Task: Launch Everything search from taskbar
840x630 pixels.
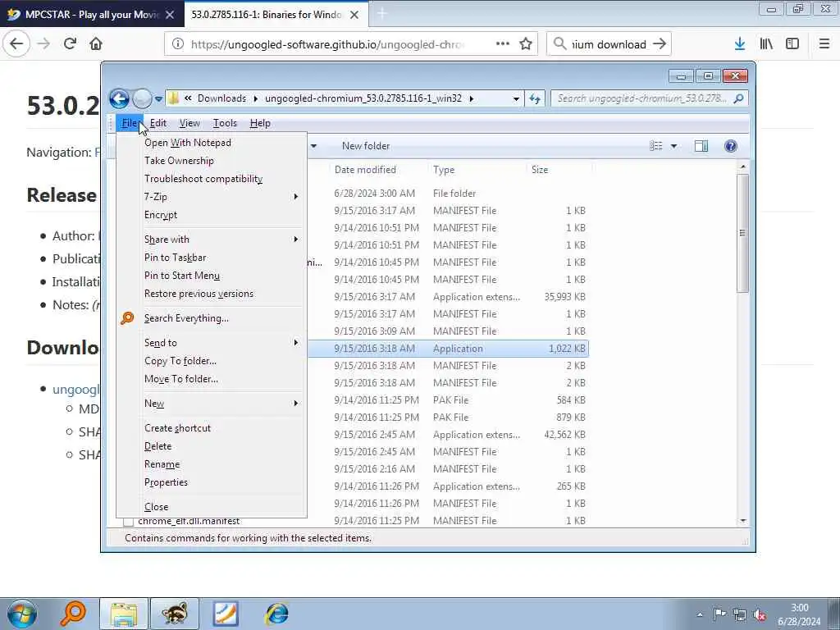Action: click(x=73, y=614)
